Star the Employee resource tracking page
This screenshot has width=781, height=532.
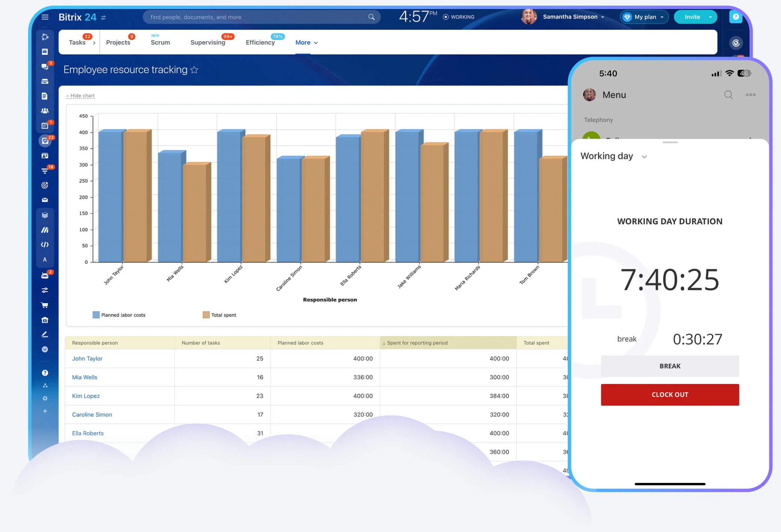194,70
